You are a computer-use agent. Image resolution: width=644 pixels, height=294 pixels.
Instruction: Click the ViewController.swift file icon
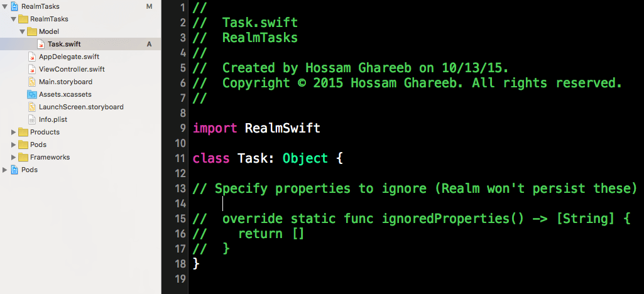click(x=32, y=69)
